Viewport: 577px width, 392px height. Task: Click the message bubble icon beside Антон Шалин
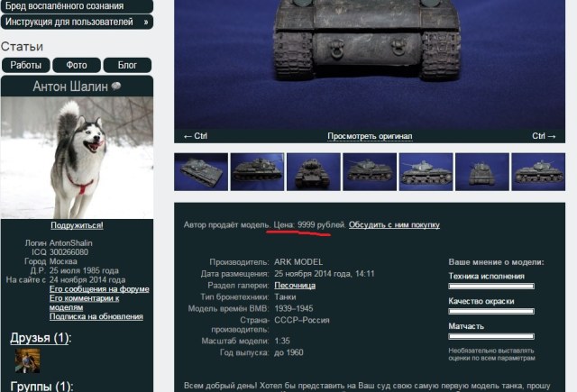pos(116,86)
